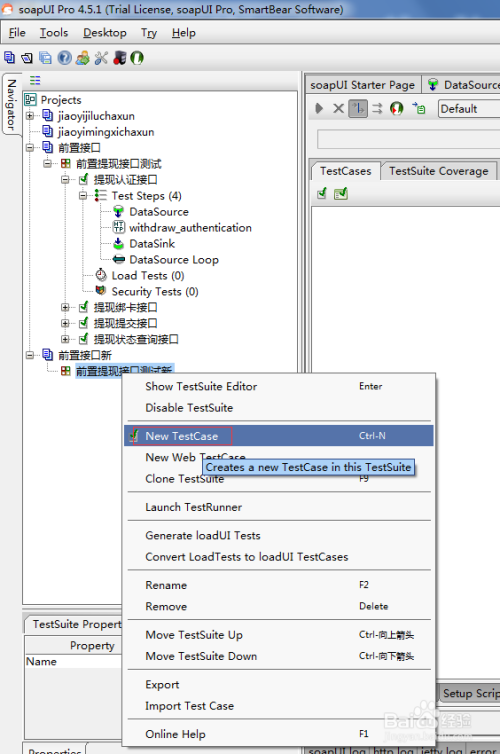Click the Cancel TestSuite X icon

point(338,109)
